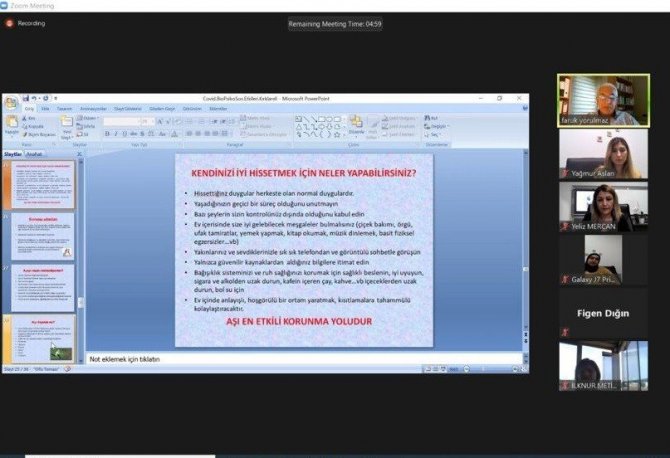Click the save icon in quick access toolbar

pos(24,99)
